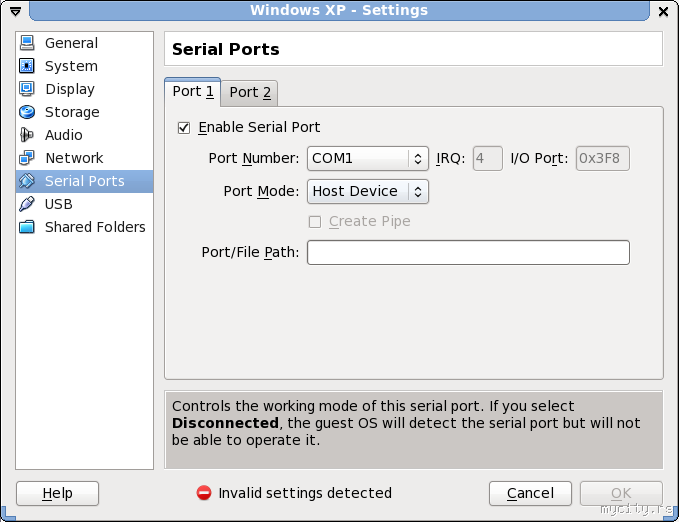Click the Display screen icon

coord(27,89)
